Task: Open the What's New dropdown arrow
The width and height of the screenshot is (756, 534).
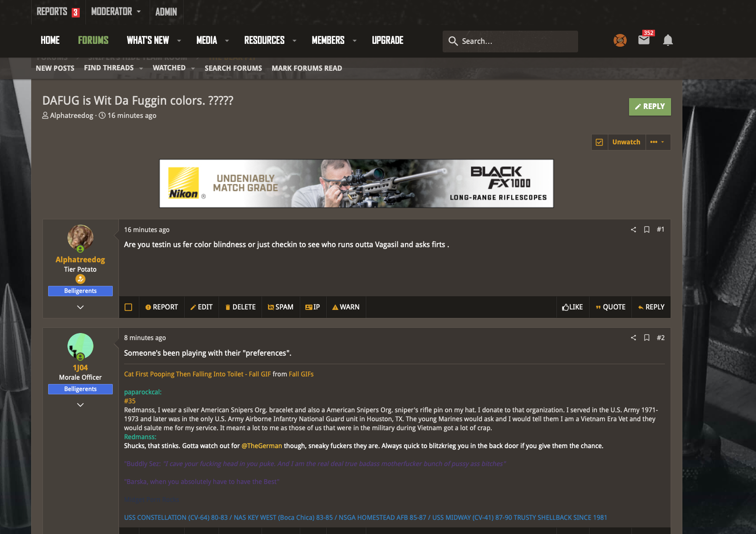Action: [179, 41]
